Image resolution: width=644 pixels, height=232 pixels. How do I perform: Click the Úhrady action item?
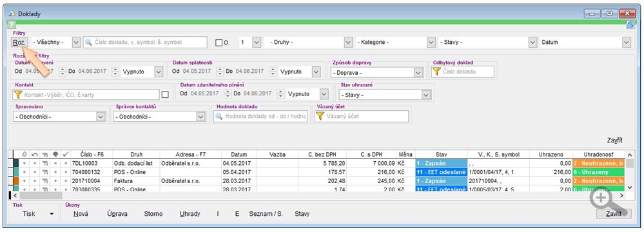[190, 214]
